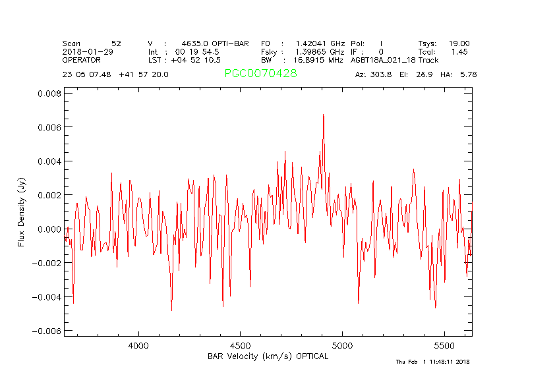The width and height of the screenshot is (555, 392).
Task: Click the tallest spectral peak near 4900 km/s
Action: pos(324,115)
